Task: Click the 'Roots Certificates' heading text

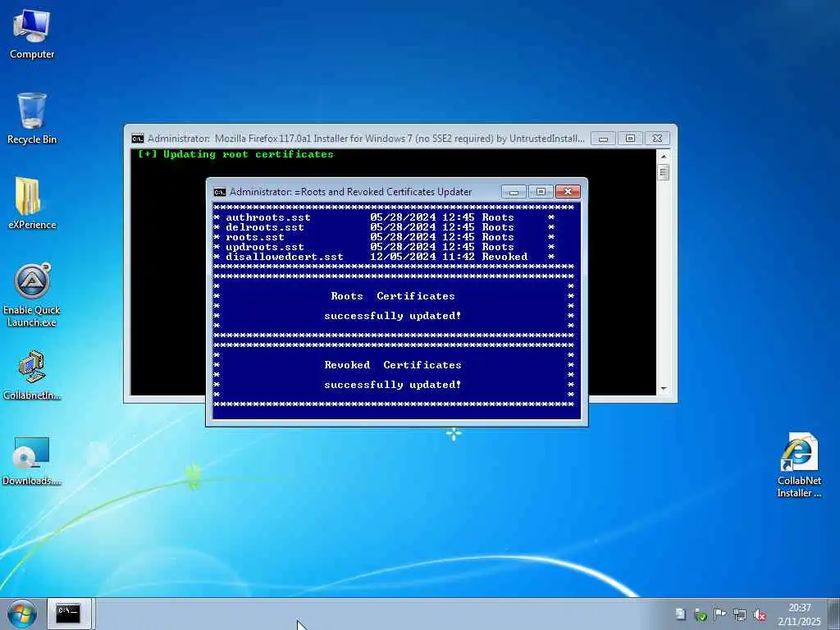Action: [393, 295]
